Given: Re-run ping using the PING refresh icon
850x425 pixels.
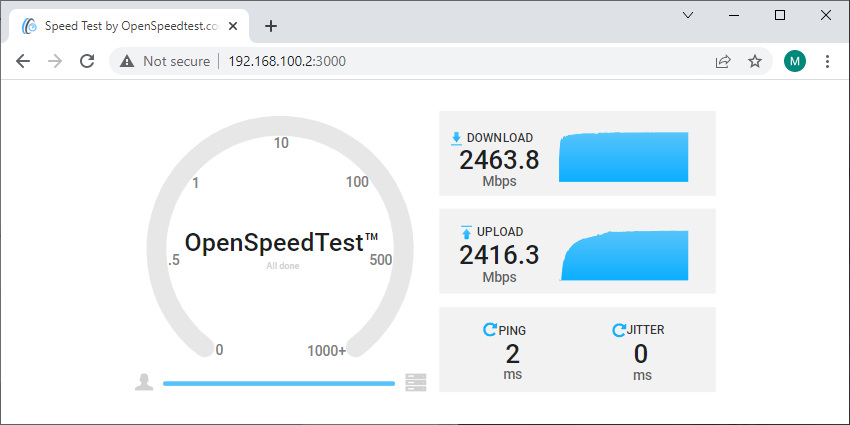Looking at the screenshot, I should [x=489, y=330].
